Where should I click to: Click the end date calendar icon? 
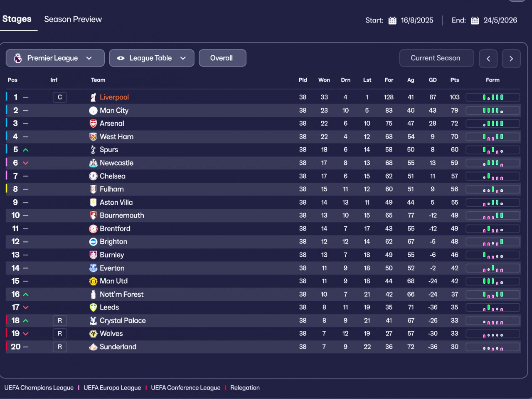pos(475,20)
